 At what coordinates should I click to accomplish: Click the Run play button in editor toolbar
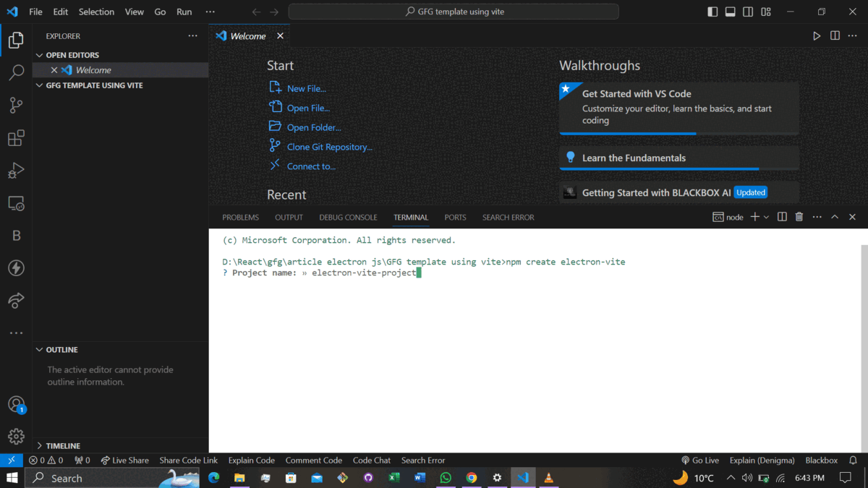click(x=817, y=35)
